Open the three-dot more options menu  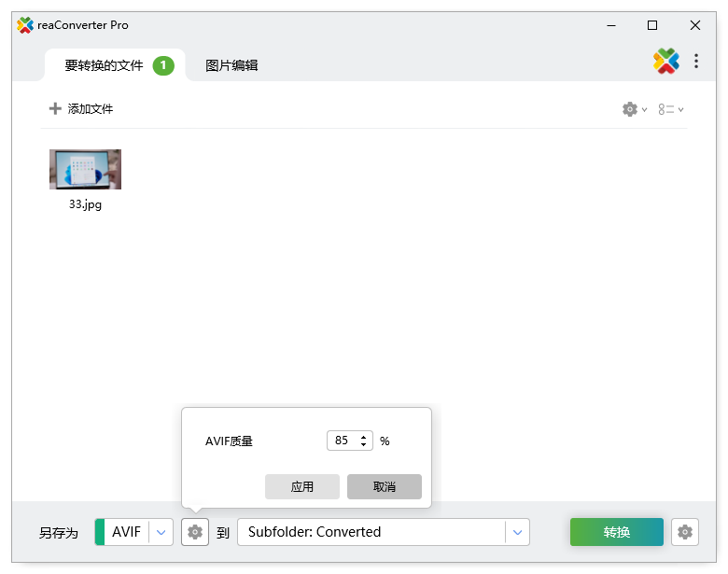[696, 61]
